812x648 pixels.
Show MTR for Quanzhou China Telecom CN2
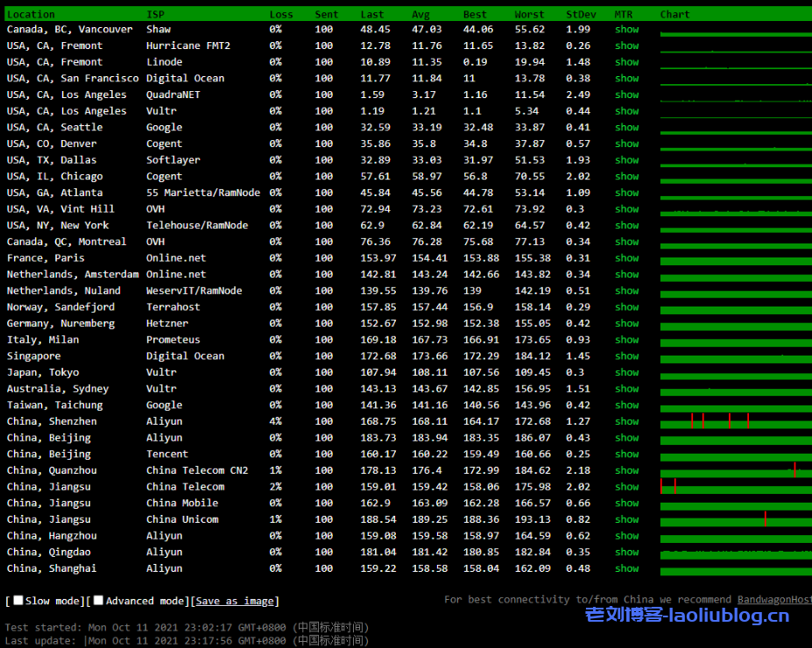[x=626, y=471]
